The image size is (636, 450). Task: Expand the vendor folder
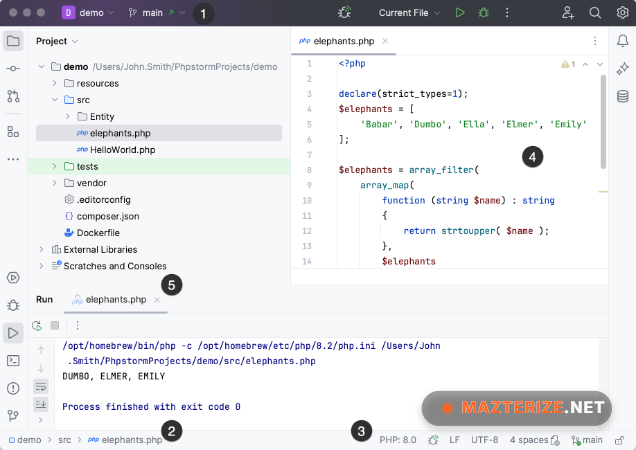click(x=54, y=183)
